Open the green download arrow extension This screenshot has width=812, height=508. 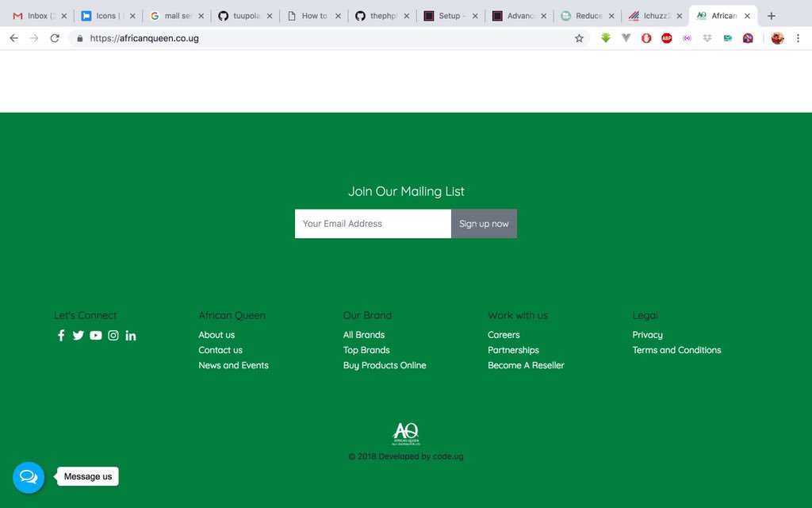pyautogui.click(x=605, y=38)
